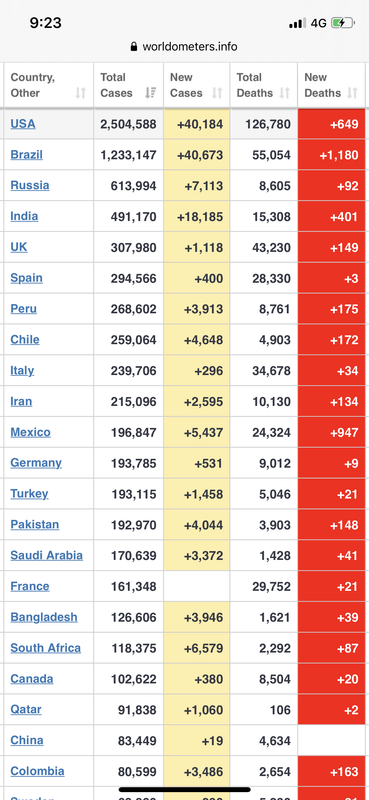Open the USA country link
This screenshot has height=800, width=369.
(x=23, y=123)
